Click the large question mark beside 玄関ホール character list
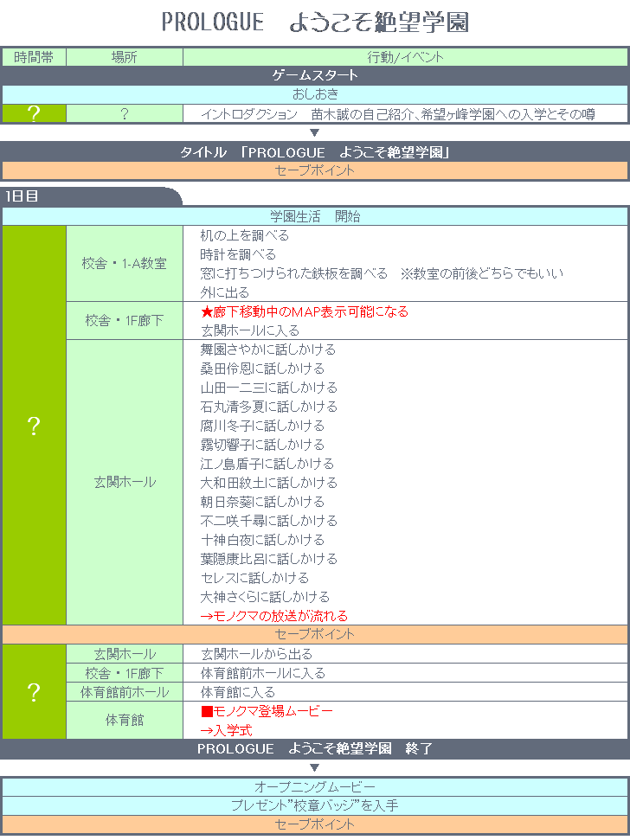The width and height of the screenshot is (630, 840). (34, 426)
